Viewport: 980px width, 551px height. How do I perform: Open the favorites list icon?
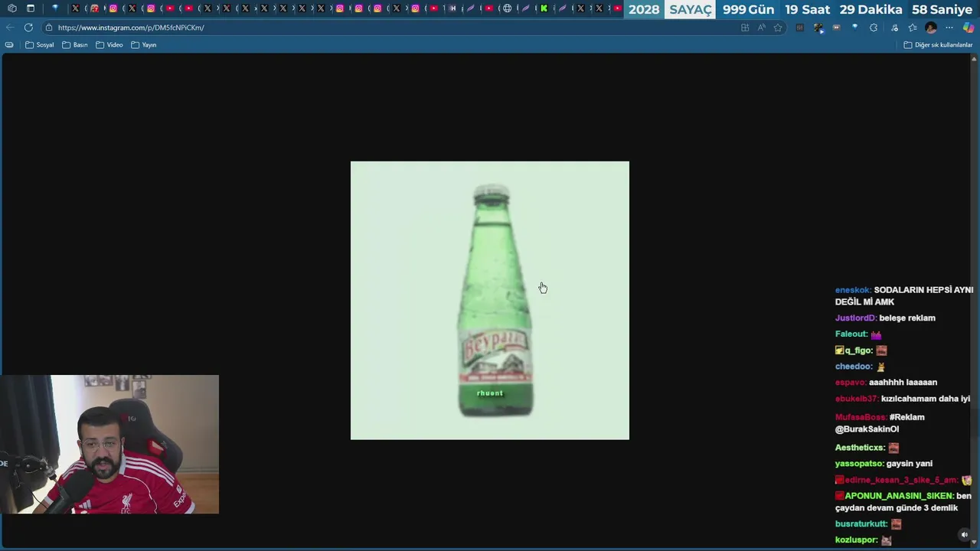(913, 28)
